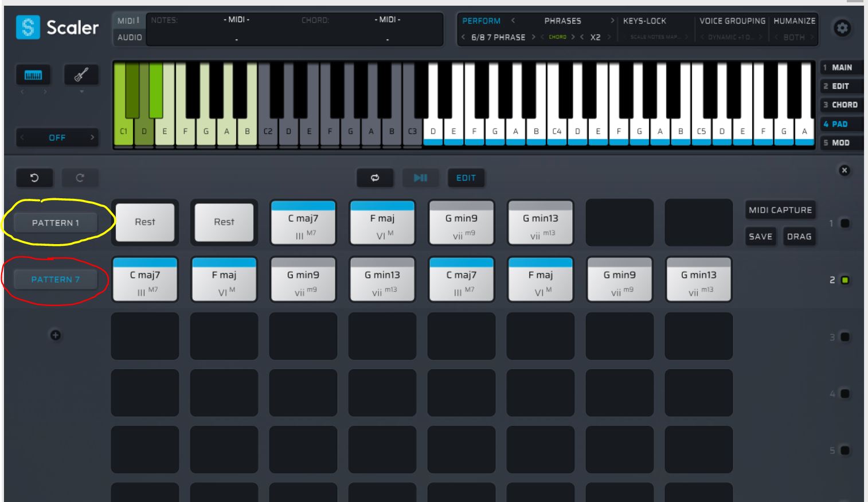Activate pattern slot 2 indicator
Screen dimensions: 868x502
click(x=845, y=280)
